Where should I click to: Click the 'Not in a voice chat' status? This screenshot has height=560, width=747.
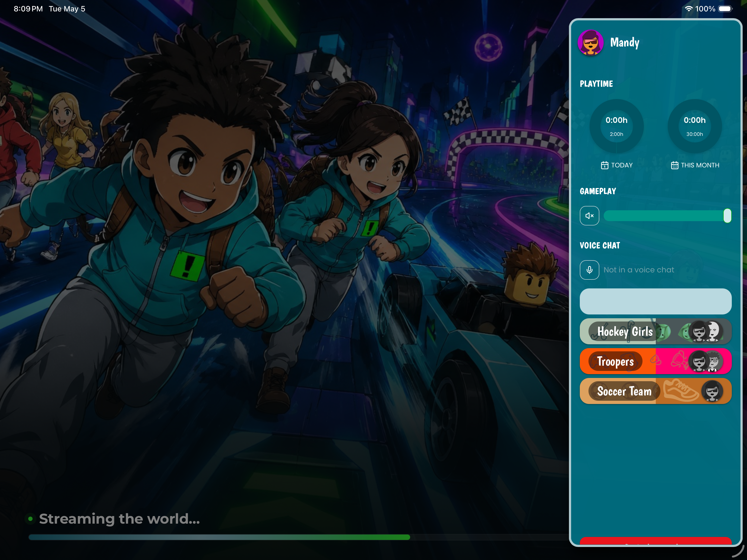[x=639, y=270]
